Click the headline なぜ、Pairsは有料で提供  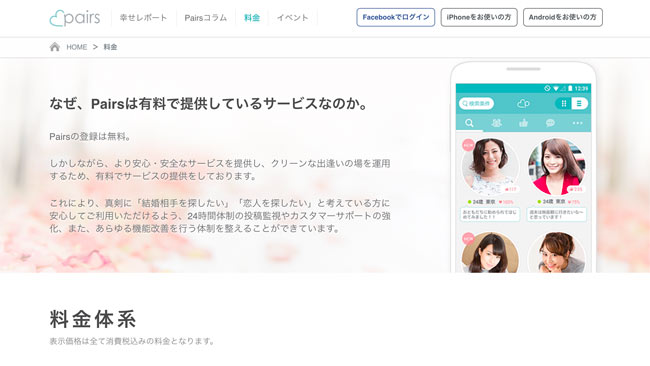(x=209, y=104)
